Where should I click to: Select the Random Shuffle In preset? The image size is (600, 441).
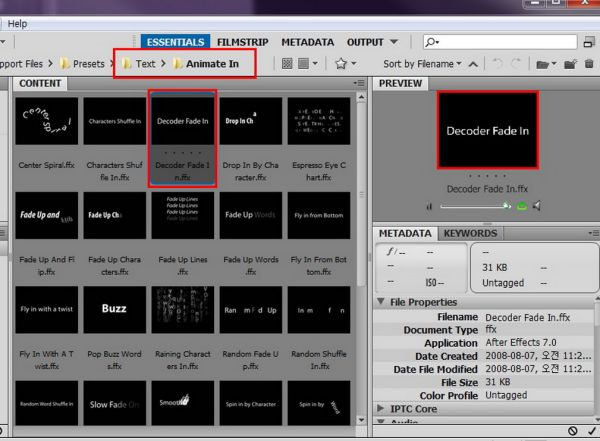pos(319,310)
